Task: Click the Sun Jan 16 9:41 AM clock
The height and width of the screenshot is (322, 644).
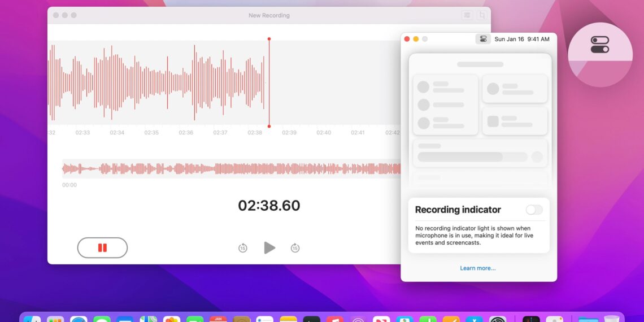Action: pos(521,39)
